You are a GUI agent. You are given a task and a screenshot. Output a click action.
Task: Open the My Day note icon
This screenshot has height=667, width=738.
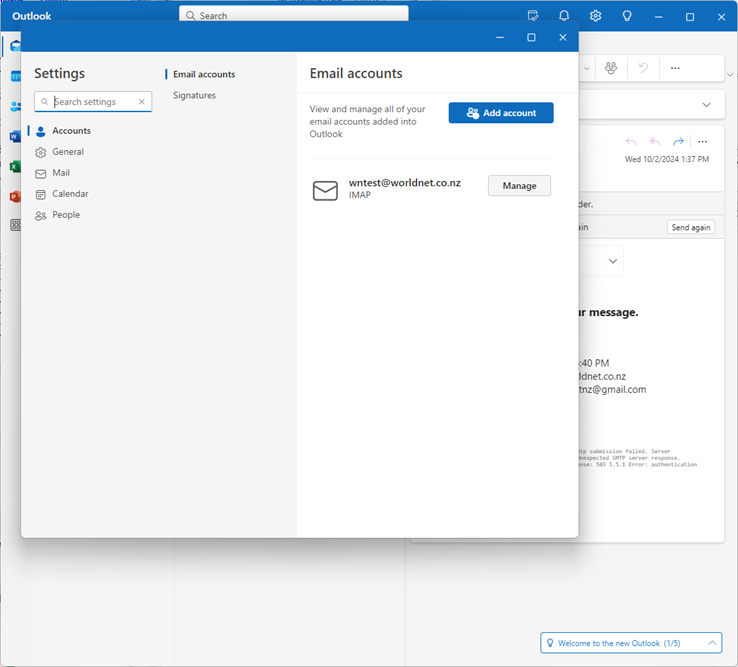point(533,16)
